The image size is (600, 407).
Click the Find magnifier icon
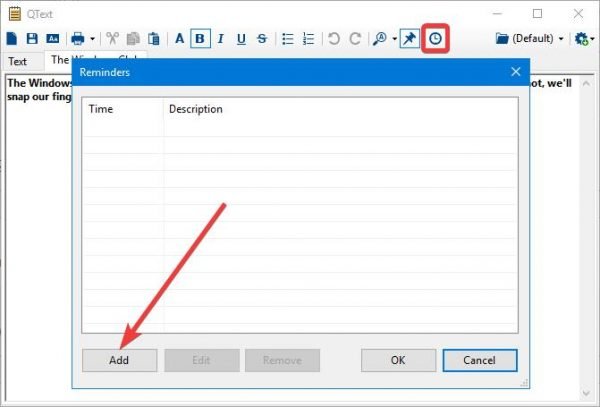[380, 39]
